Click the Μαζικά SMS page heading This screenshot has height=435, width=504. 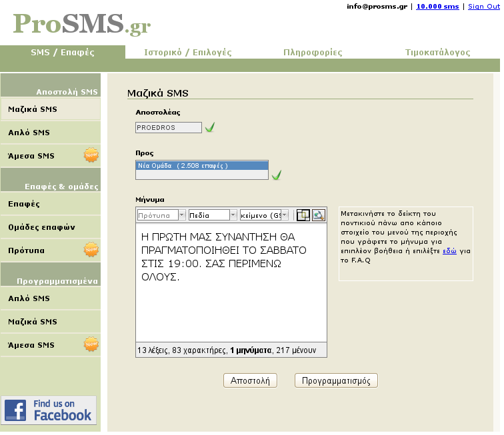(158, 93)
